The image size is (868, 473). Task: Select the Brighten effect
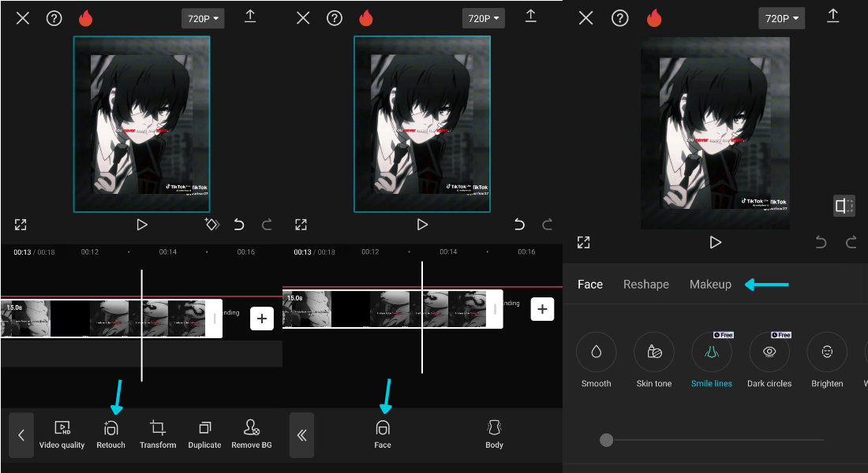(827, 359)
